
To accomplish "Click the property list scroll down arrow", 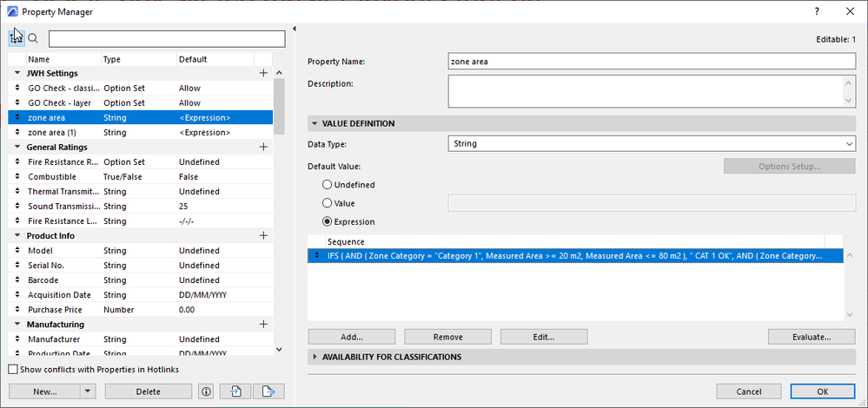I will [279, 349].
